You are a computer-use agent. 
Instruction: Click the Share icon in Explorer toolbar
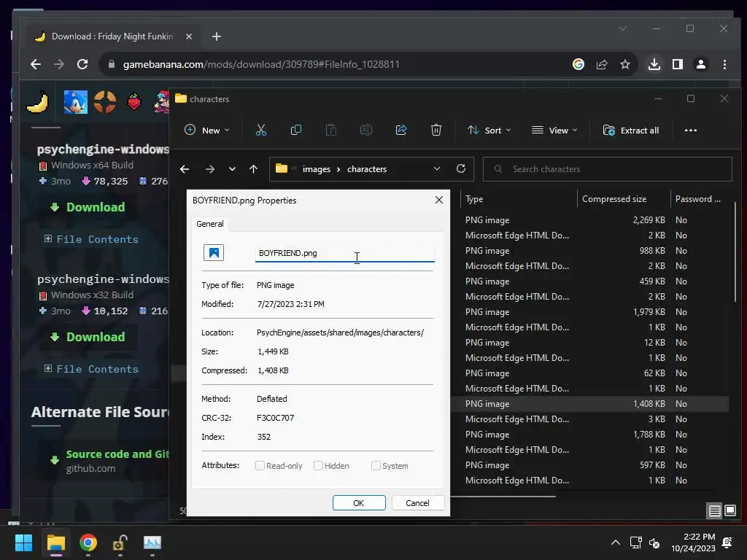point(401,130)
